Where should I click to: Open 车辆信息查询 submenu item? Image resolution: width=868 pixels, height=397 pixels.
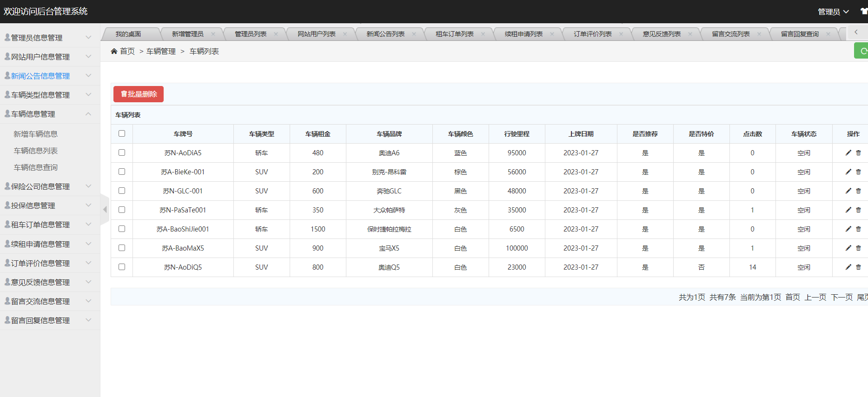[x=36, y=167]
